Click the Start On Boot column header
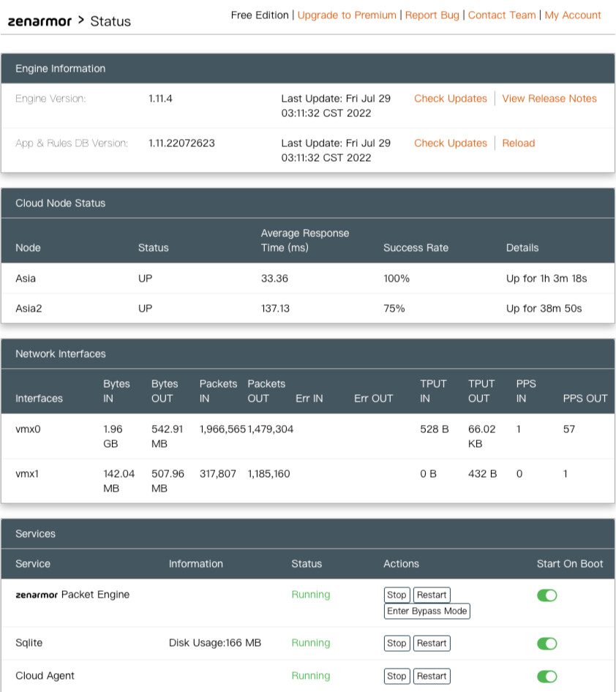Image resolution: width=616 pixels, height=692 pixels. (x=570, y=563)
